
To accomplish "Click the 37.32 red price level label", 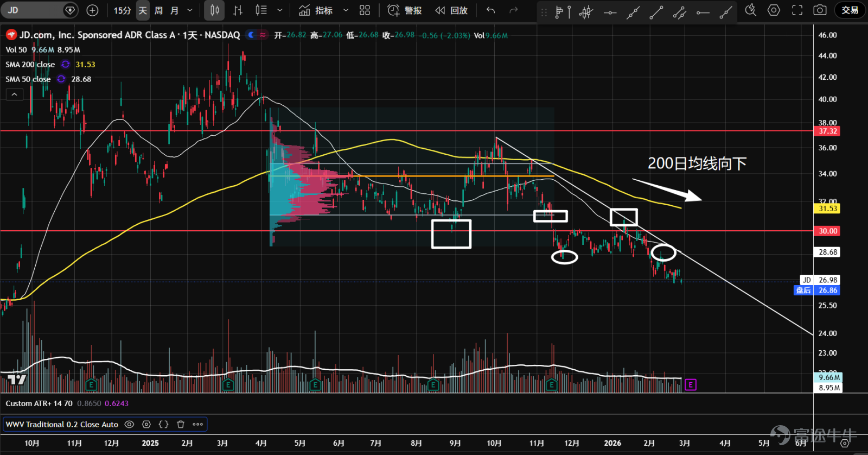I will (828, 131).
